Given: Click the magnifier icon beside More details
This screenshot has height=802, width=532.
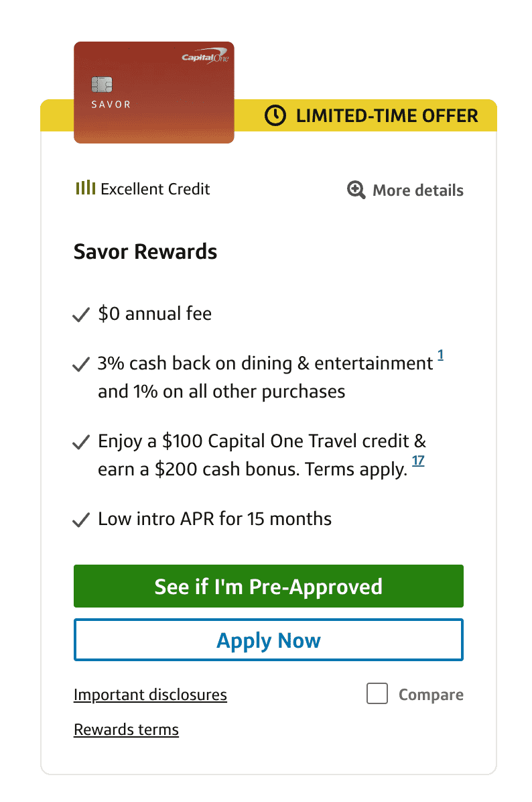Looking at the screenshot, I should click(356, 190).
